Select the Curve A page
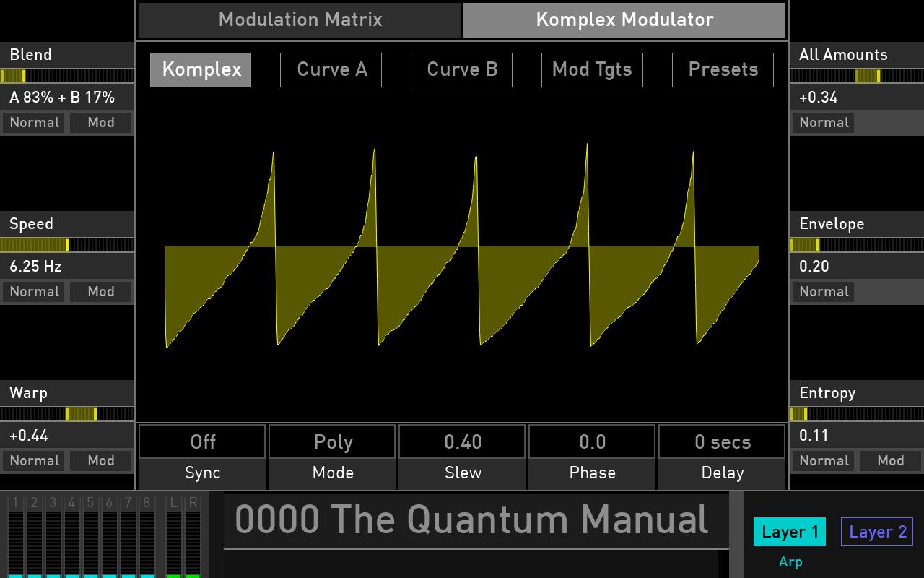The image size is (924, 578). 331,69
